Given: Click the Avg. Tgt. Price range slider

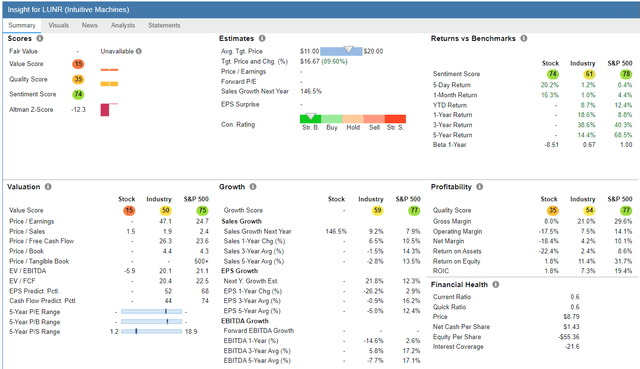Looking at the screenshot, I should point(341,51).
